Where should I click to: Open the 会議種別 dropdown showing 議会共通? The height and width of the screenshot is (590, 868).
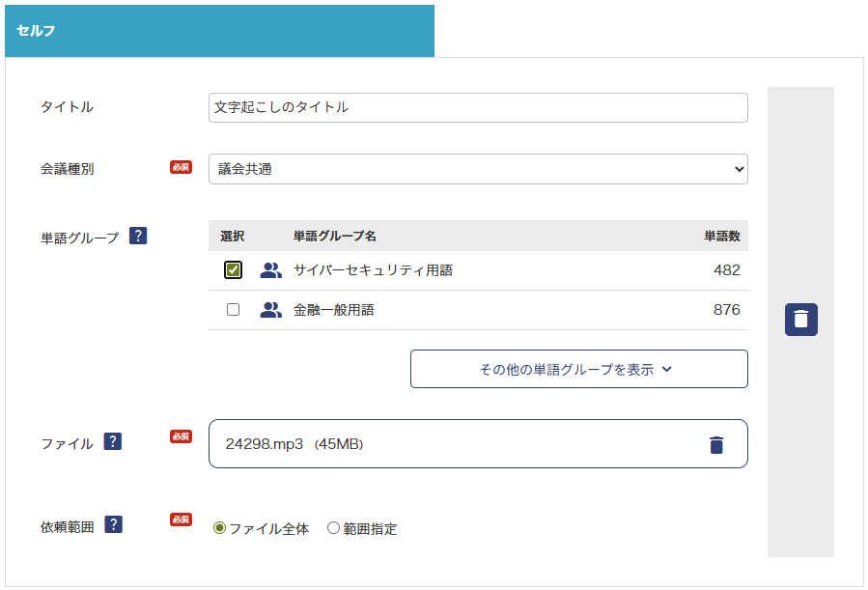[x=478, y=169]
